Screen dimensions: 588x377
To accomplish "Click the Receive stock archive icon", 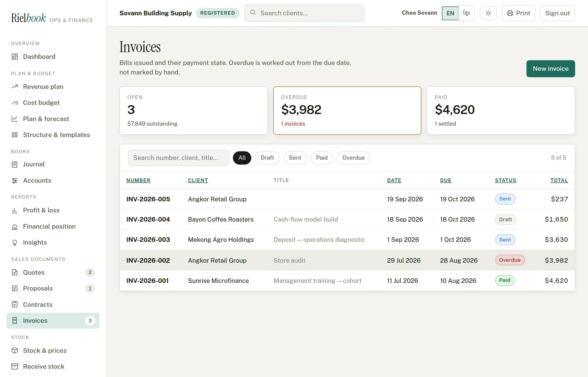I will coord(15,367).
